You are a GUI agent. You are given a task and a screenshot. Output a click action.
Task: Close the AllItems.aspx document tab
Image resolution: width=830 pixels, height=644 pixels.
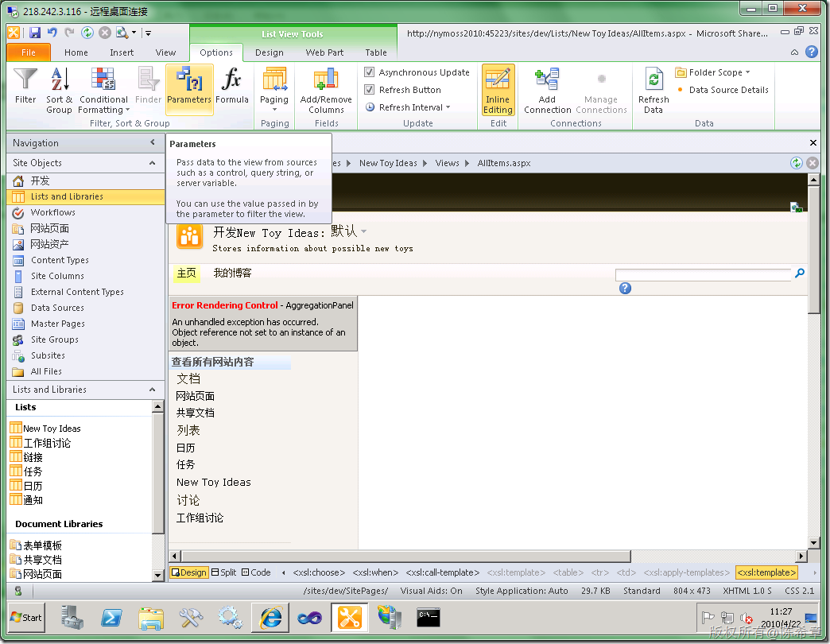pyautogui.click(x=813, y=142)
